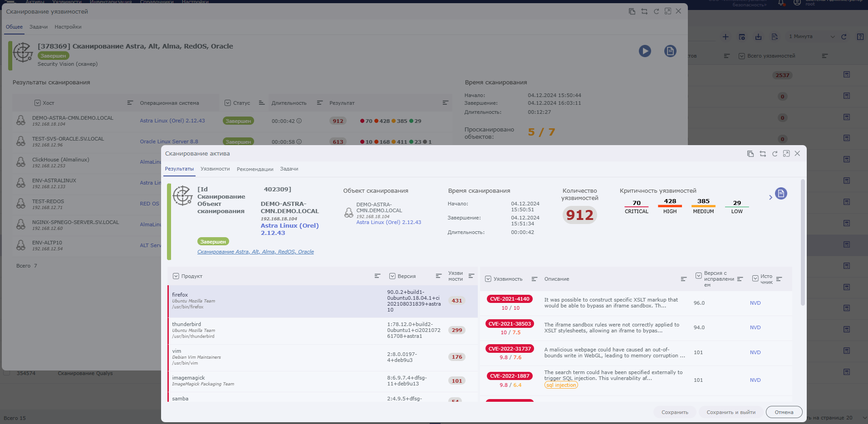Click the host icon for ENV-ALTP10 row
Viewport: 868px width, 424px height.
pyautogui.click(x=21, y=245)
